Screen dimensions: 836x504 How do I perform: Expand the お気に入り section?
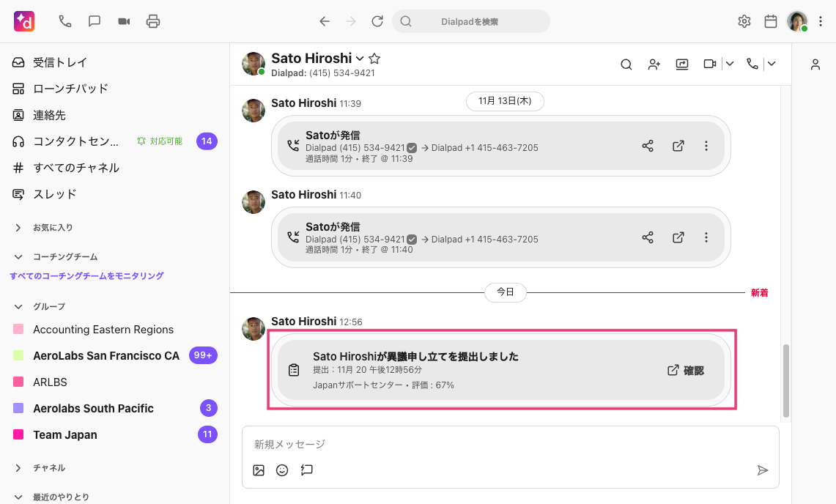(x=18, y=228)
